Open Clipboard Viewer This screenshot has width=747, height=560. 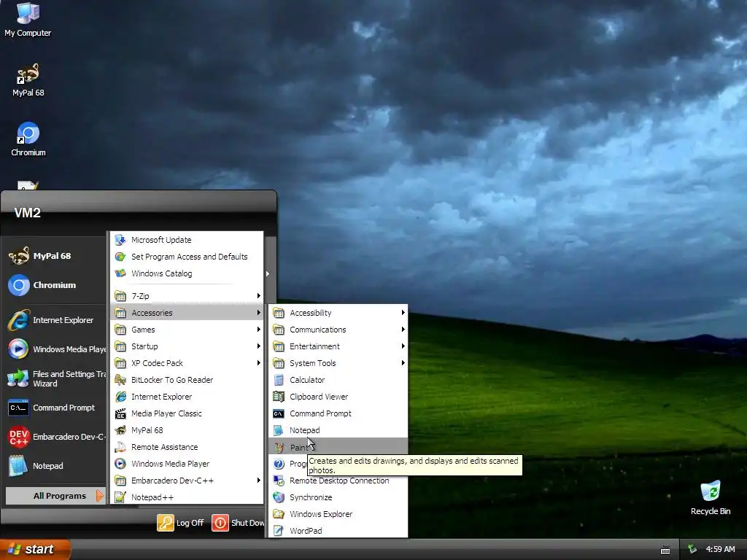(338, 397)
